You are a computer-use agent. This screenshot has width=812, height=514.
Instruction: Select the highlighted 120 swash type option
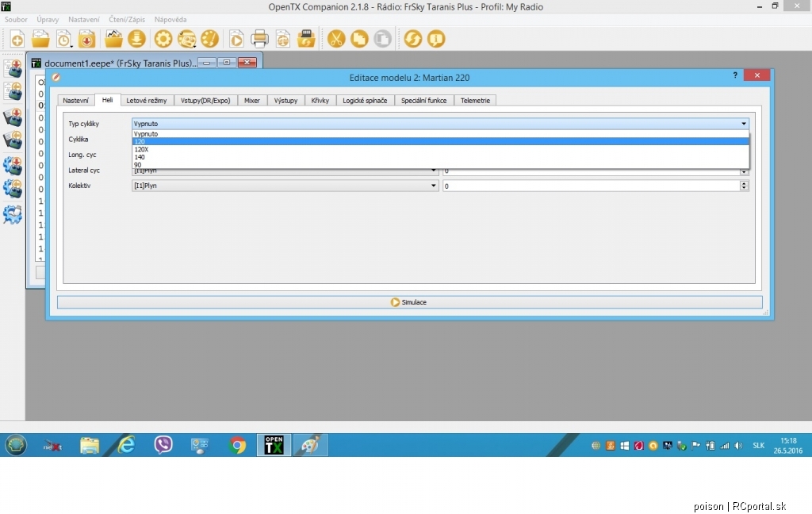pyautogui.click(x=441, y=141)
